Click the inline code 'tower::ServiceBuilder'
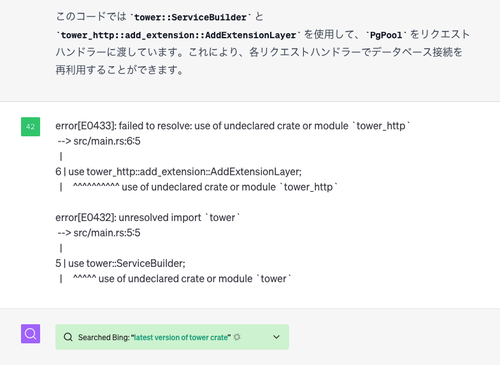The height and width of the screenshot is (365, 500). pos(190,17)
